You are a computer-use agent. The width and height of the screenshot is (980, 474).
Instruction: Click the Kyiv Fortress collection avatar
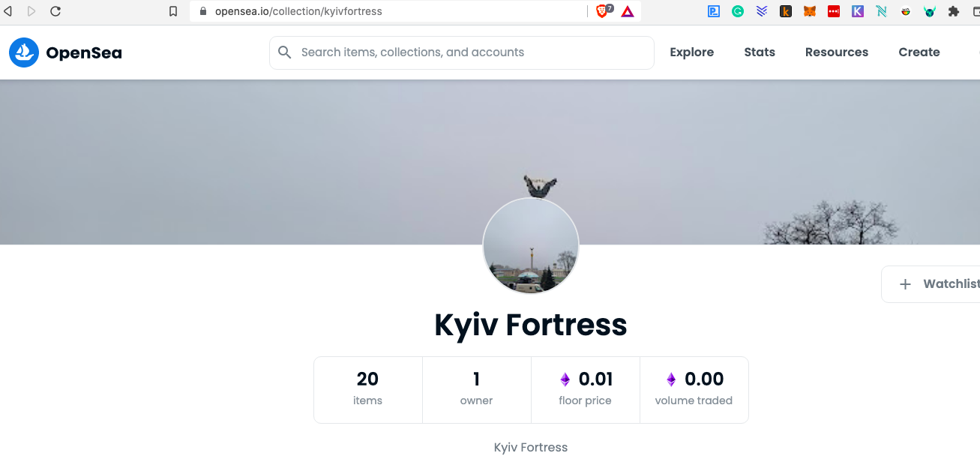[x=531, y=246]
